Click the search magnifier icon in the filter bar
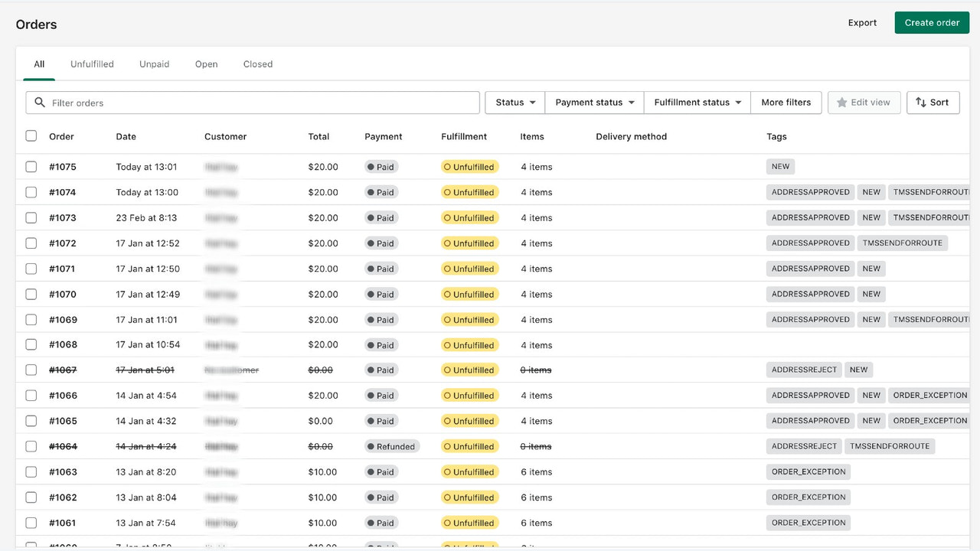 pos(40,102)
